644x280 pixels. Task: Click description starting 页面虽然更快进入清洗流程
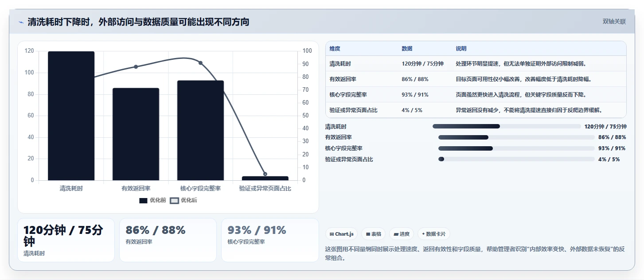[521, 95]
